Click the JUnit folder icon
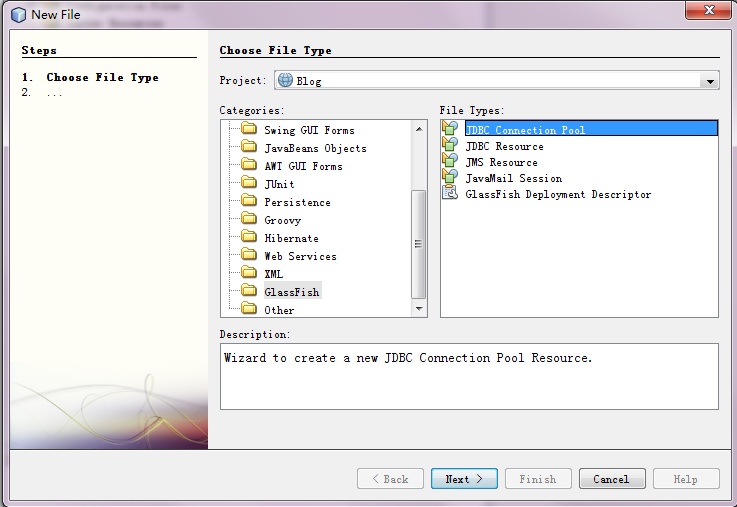The image size is (737, 507). pyautogui.click(x=249, y=182)
